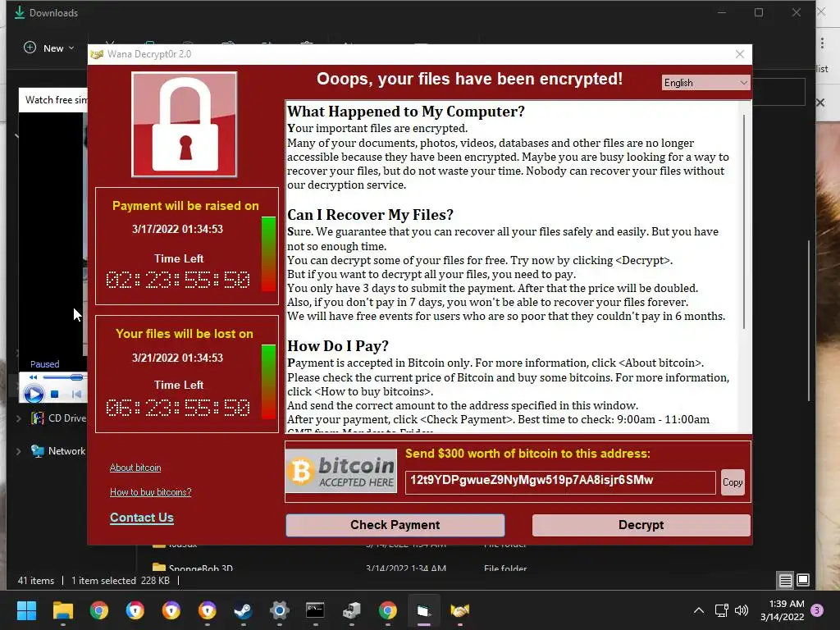The height and width of the screenshot is (630, 840).
Task: Open the handshake Wana Decrypt0r taskbar icon
Action: 459,610
